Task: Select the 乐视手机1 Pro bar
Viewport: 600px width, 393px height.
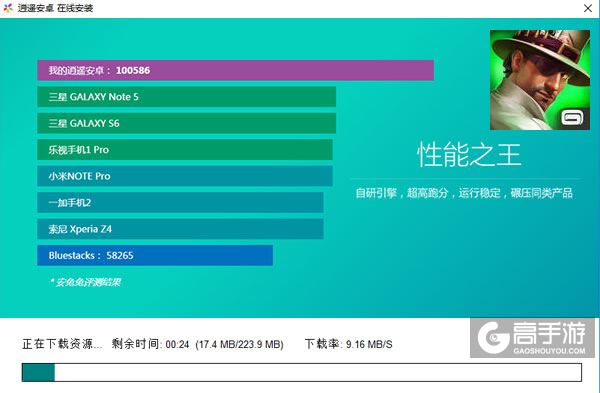Action: pos(185,150)
